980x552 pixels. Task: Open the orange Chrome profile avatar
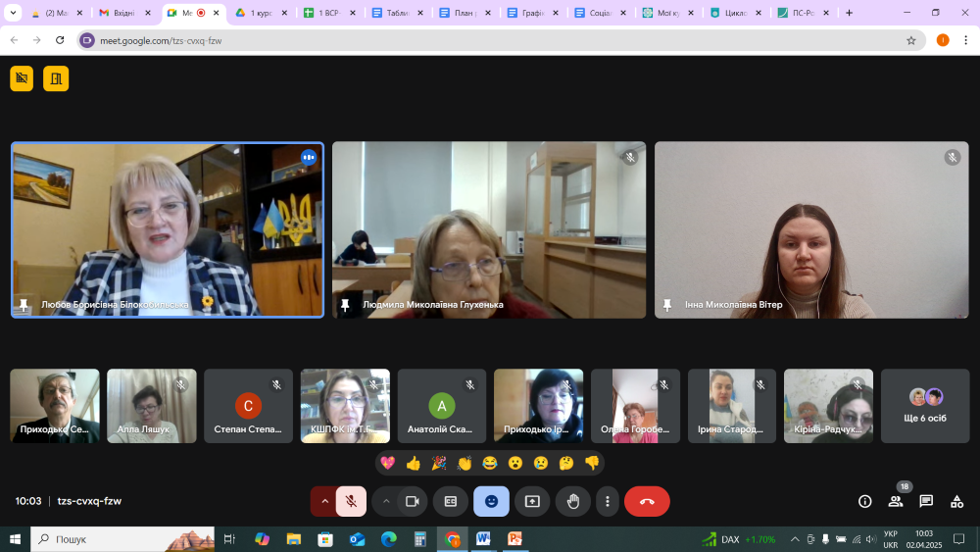coord(943,40)
